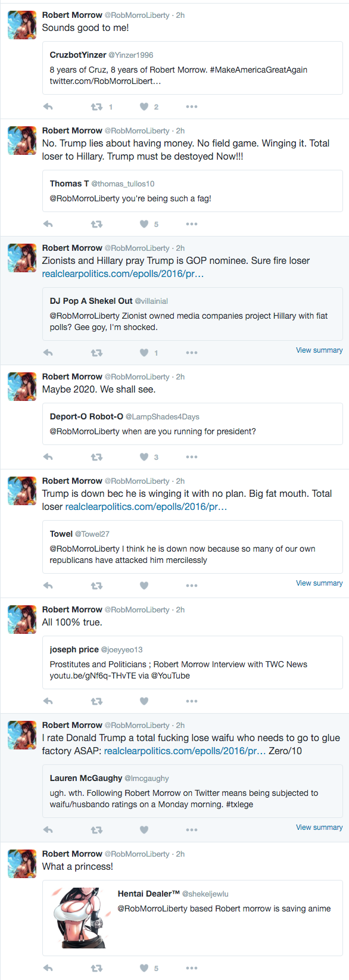Open more options on "Maybe 2020" tweet
Screen dimensions: 349x980
coord(191,457)
